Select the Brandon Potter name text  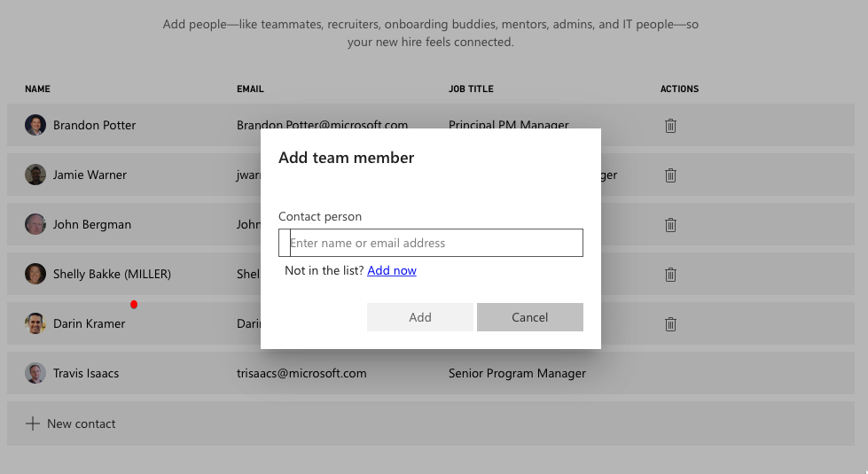[94, 125]
